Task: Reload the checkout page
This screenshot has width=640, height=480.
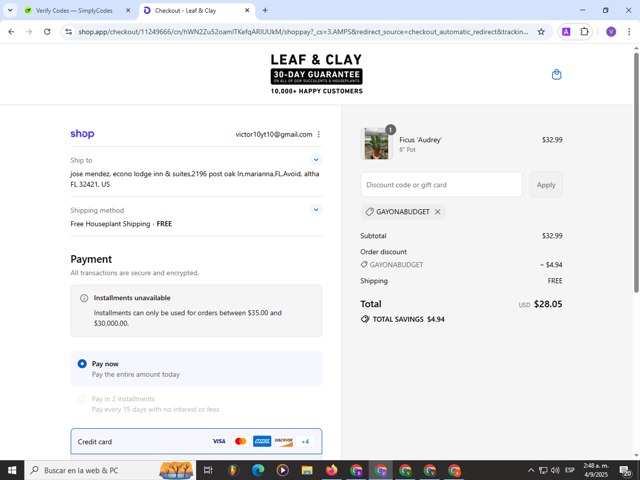Action: (x=47, y=32)
